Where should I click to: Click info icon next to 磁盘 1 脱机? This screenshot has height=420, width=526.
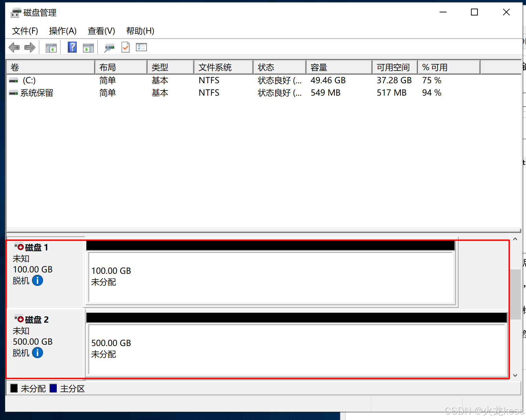37,281
